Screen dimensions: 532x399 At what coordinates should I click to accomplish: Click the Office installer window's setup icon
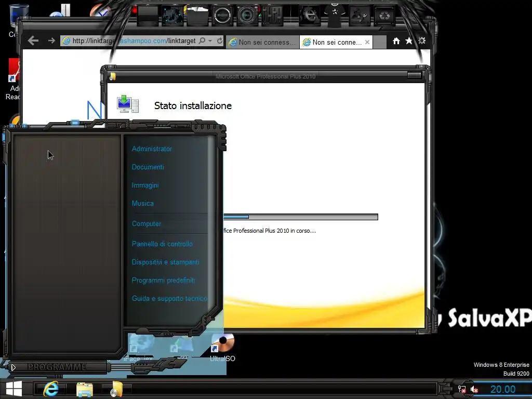pos(128,104)
